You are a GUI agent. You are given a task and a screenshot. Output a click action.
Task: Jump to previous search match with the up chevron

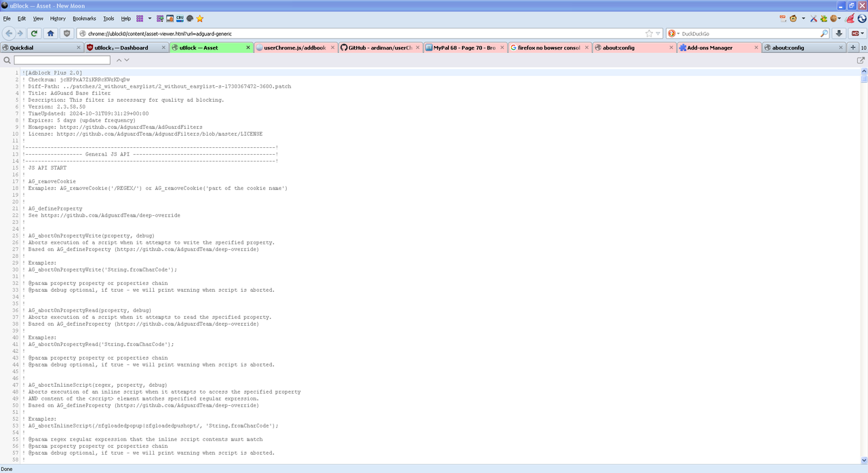(x=119, y=60)
